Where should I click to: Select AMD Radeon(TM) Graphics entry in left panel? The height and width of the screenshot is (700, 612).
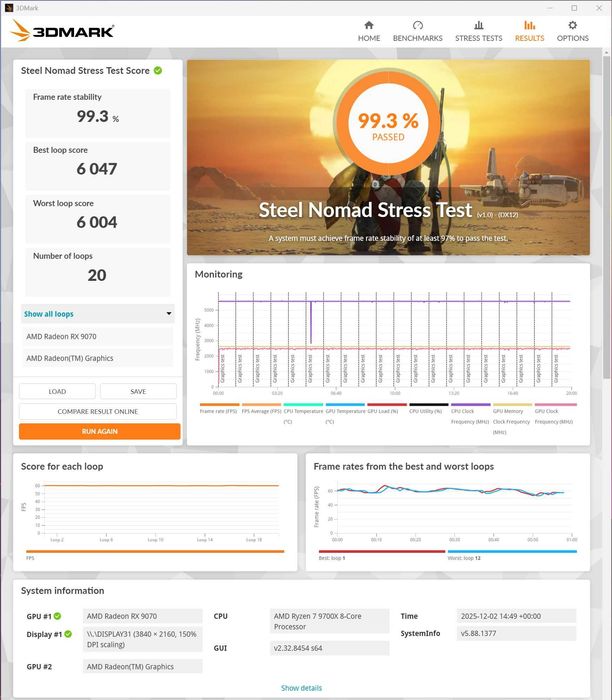coord(97,358)
